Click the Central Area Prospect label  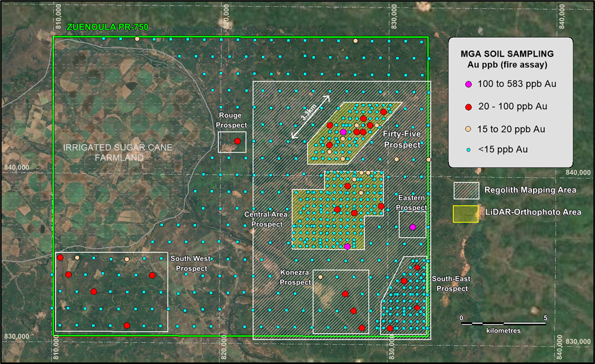266,219
